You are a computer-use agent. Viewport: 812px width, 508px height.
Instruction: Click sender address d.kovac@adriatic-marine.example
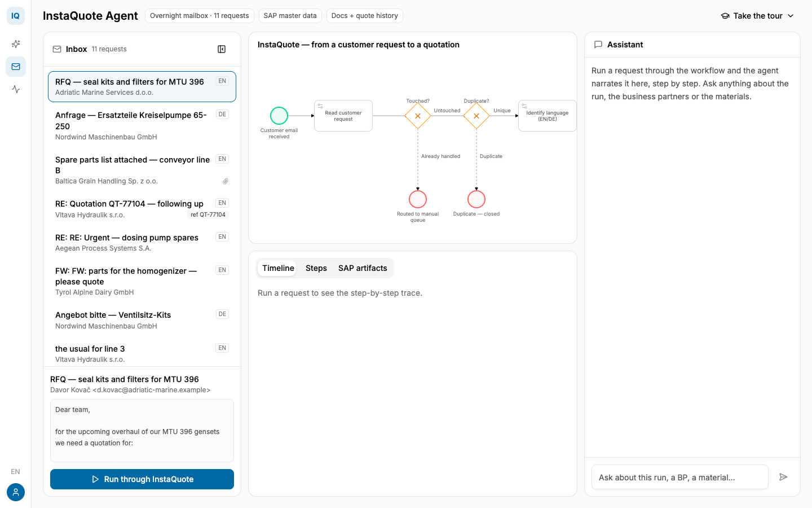tap(152, 390)
